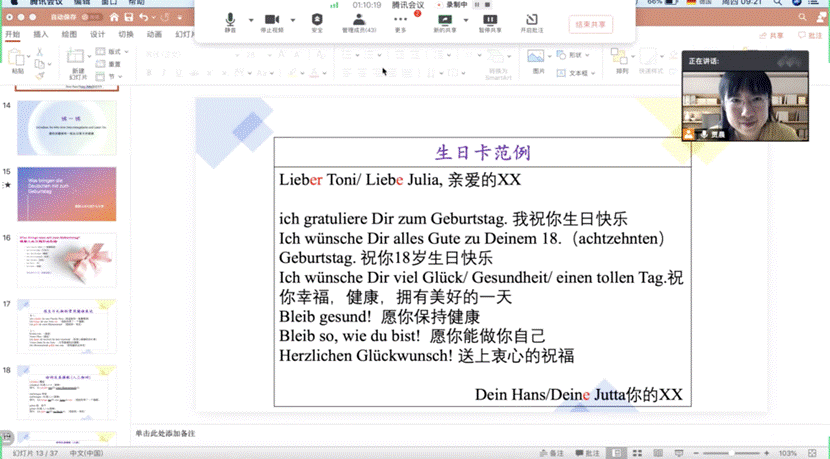This screenshot has height=459, width=830.
Task: Open Comments from the status bar
Action: tap(587, 453)
